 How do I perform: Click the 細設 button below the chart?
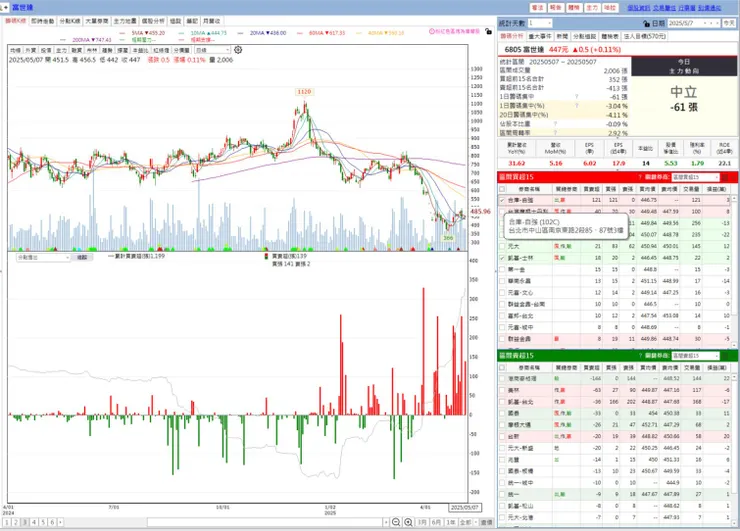(82, 257)
